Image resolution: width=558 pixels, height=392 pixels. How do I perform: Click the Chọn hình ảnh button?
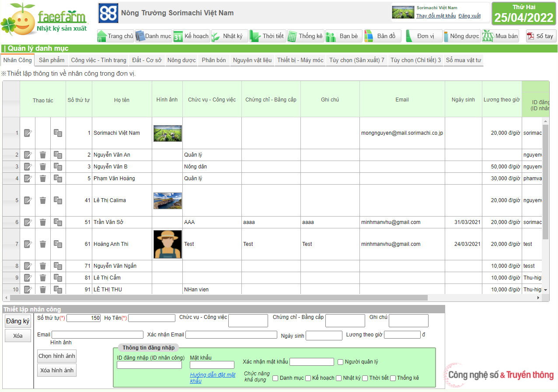[x=57, y=356]
